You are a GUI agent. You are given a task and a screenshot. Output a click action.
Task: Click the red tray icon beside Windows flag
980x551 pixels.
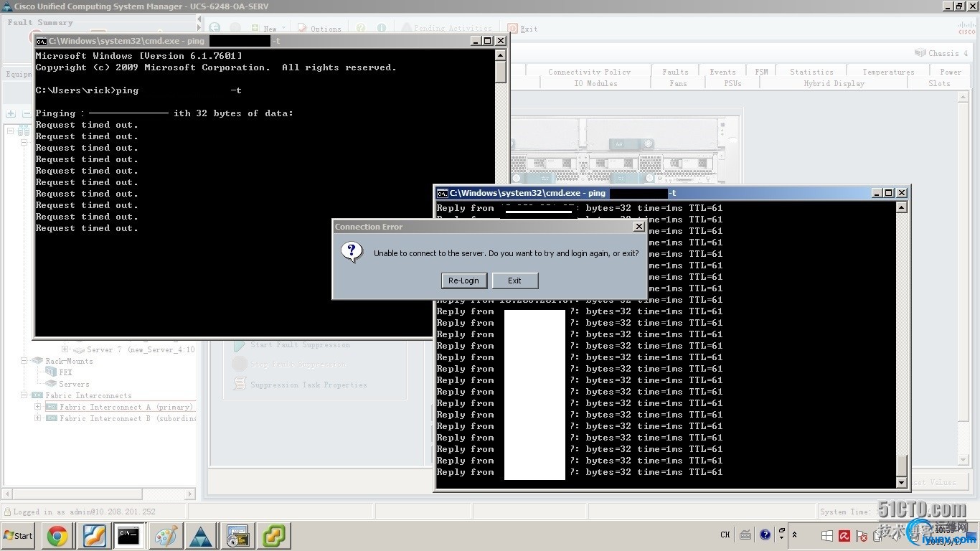point(844,536)
